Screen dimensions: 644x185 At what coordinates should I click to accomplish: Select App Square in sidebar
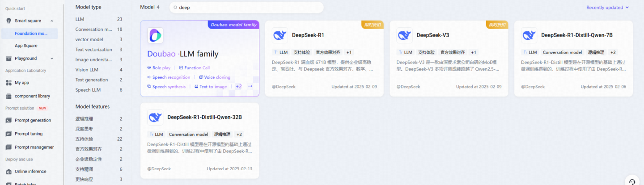coord(26,46)
